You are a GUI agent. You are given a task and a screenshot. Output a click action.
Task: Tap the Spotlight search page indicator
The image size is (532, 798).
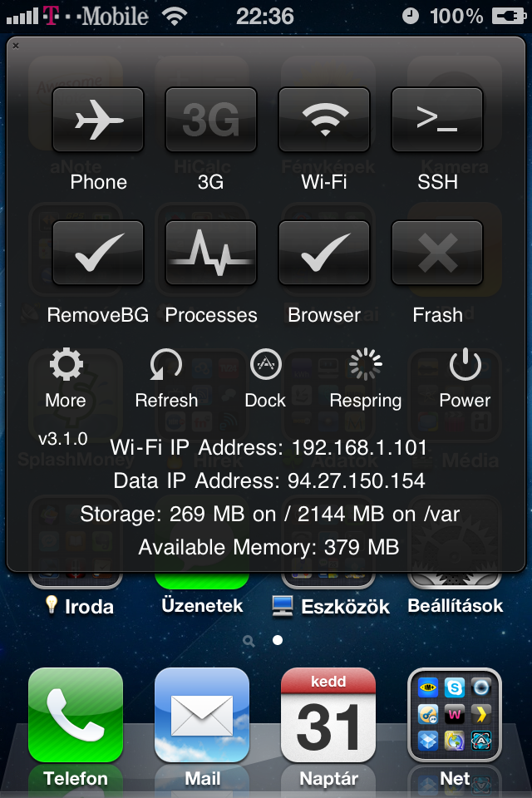coord(249,641)
